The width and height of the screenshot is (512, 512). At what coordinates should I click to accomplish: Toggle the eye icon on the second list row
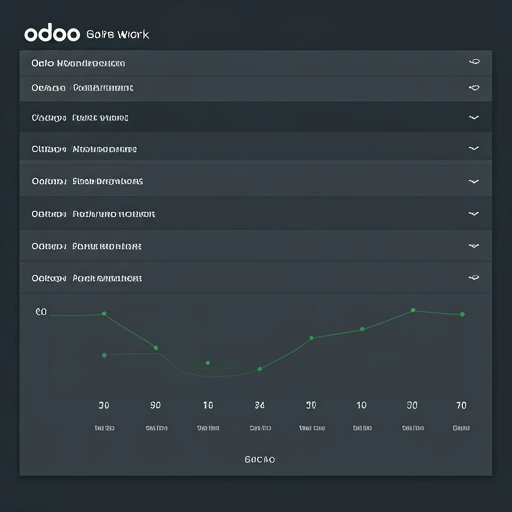(474, 88)
